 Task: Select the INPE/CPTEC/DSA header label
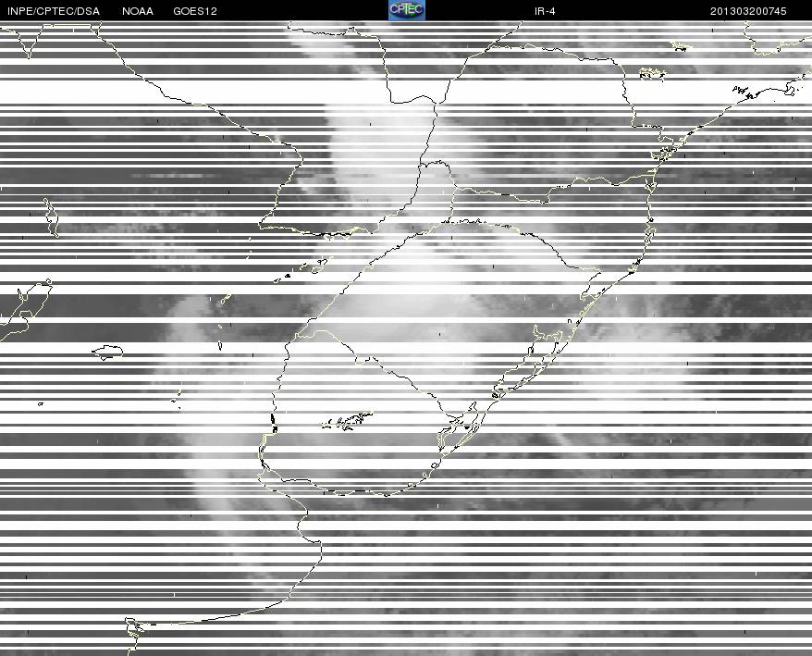[54, 11]
